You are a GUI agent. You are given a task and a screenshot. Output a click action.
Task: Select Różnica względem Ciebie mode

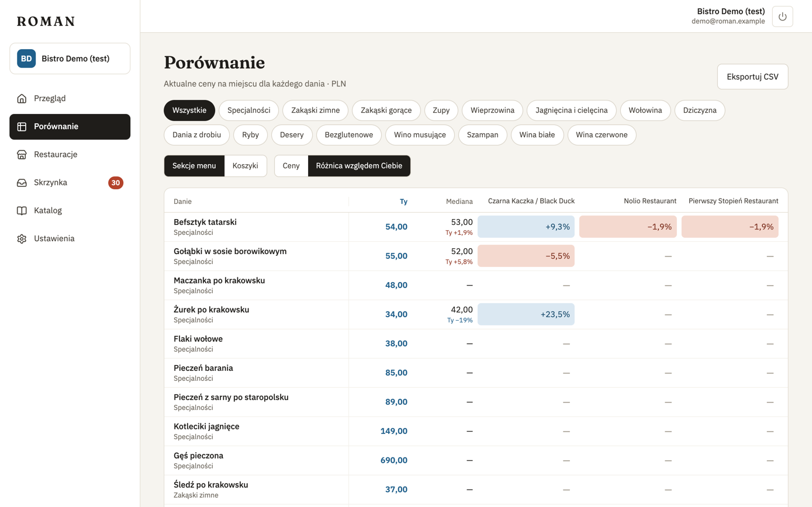tap(359, 166)
